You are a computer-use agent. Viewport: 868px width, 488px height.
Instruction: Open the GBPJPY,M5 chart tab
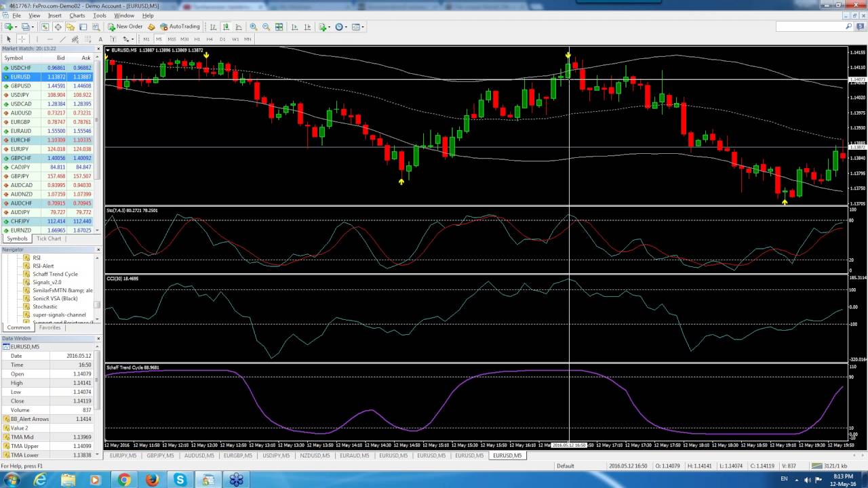point(161,455)
